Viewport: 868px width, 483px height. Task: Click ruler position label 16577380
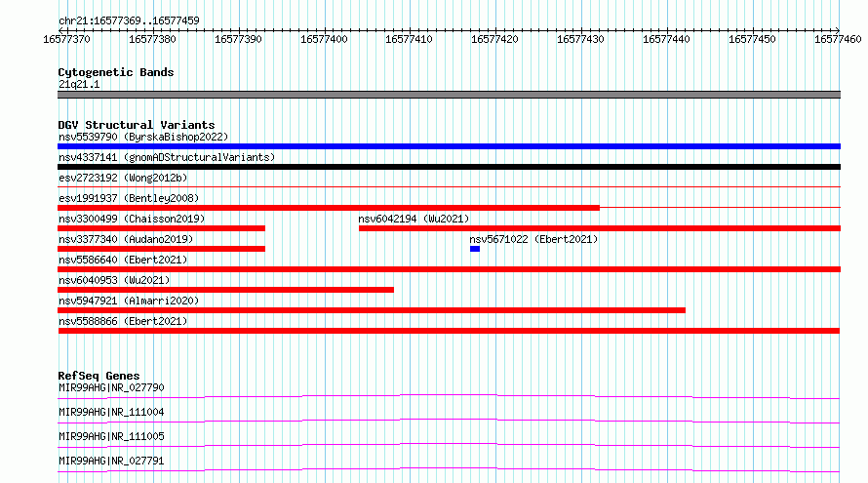152,39
